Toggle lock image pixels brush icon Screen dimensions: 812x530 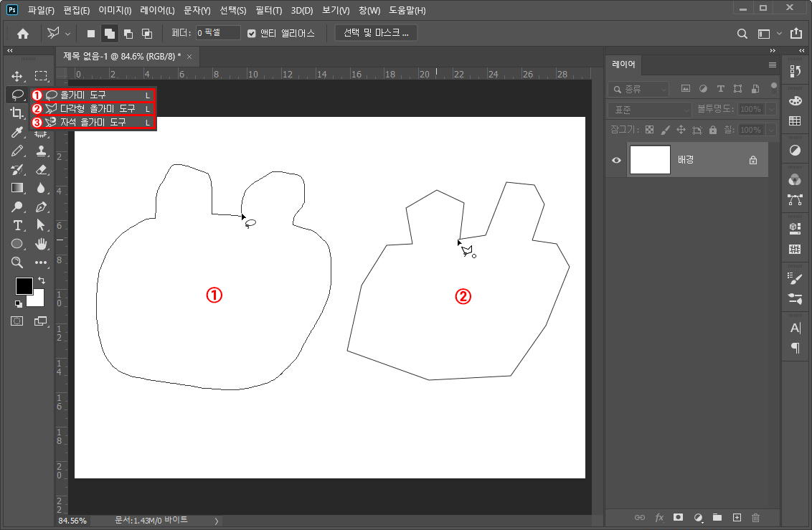point(666,130)
